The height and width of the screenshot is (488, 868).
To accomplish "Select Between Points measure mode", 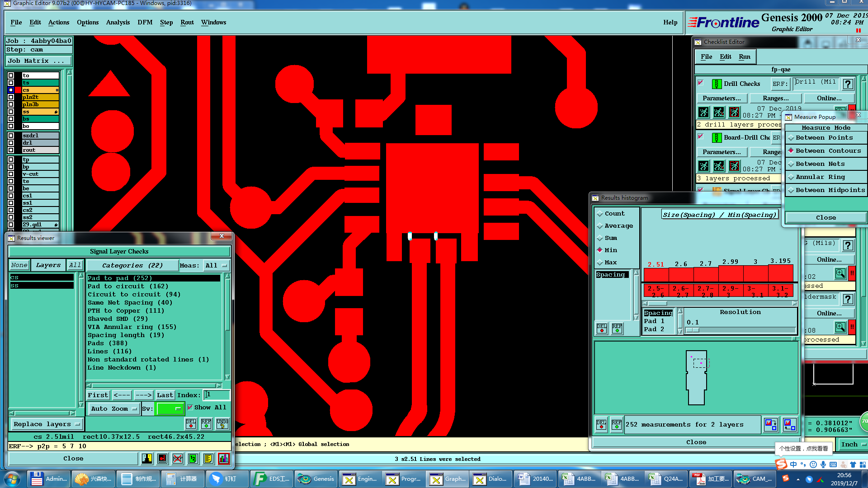I will (x=824, y=138).
